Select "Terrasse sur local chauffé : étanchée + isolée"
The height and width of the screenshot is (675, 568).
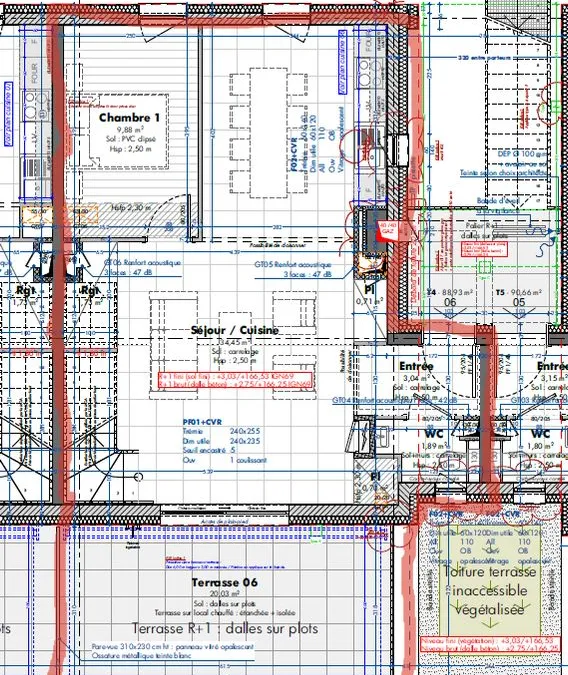(x=225, y=613)
